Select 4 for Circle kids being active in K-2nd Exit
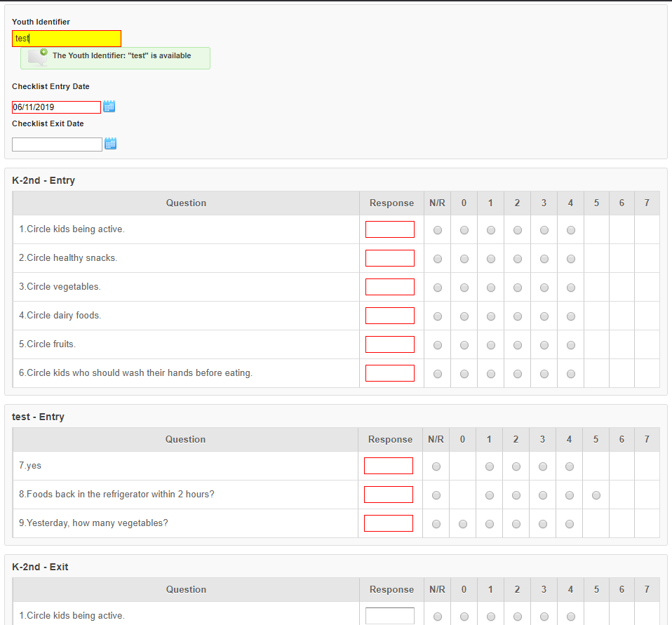672x625 pixels. pos(571,617)
